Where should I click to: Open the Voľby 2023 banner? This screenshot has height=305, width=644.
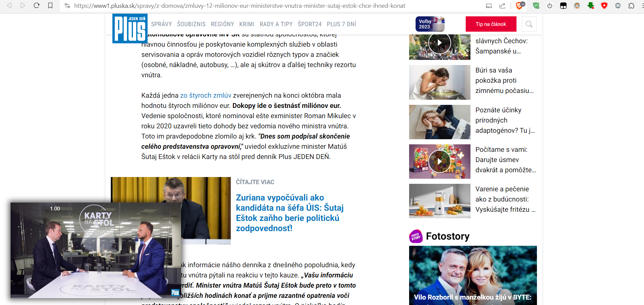coord(430,24)
